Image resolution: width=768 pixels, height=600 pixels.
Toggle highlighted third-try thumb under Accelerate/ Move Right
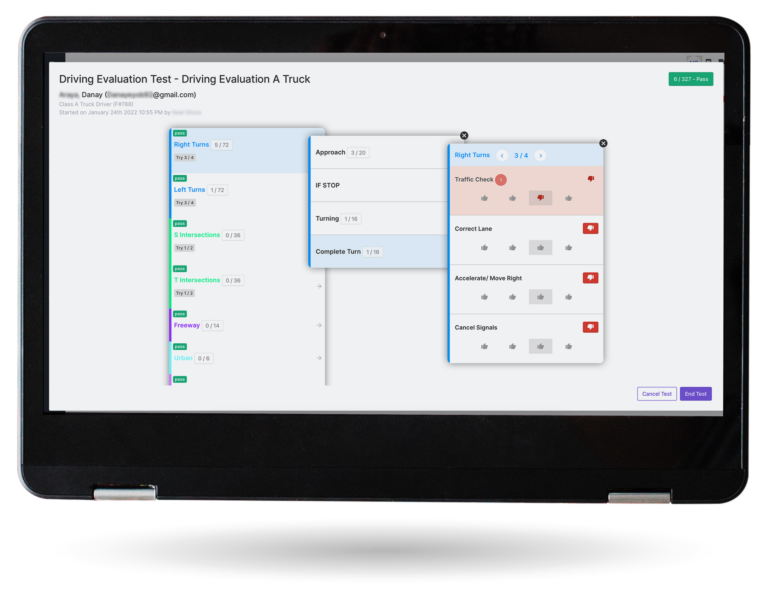540,297
